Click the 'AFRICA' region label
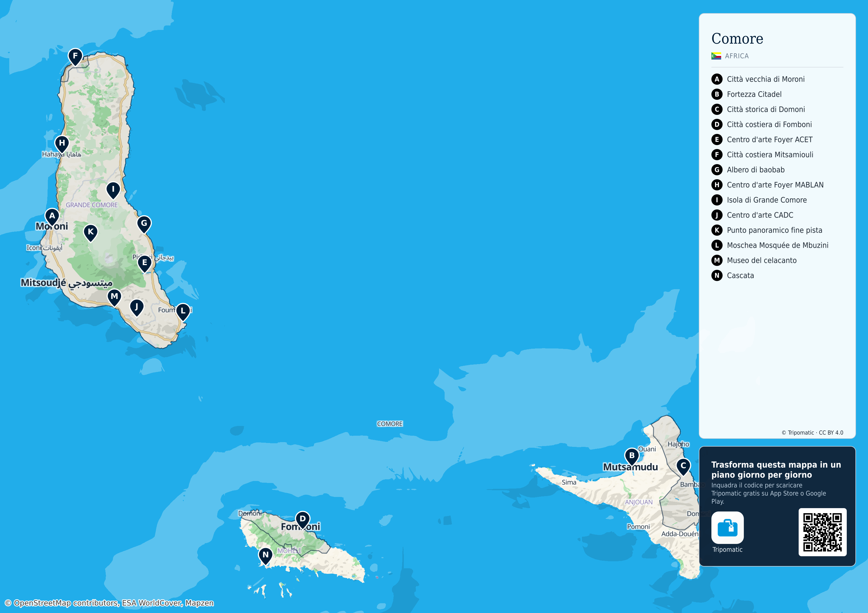 click(737, 56)
